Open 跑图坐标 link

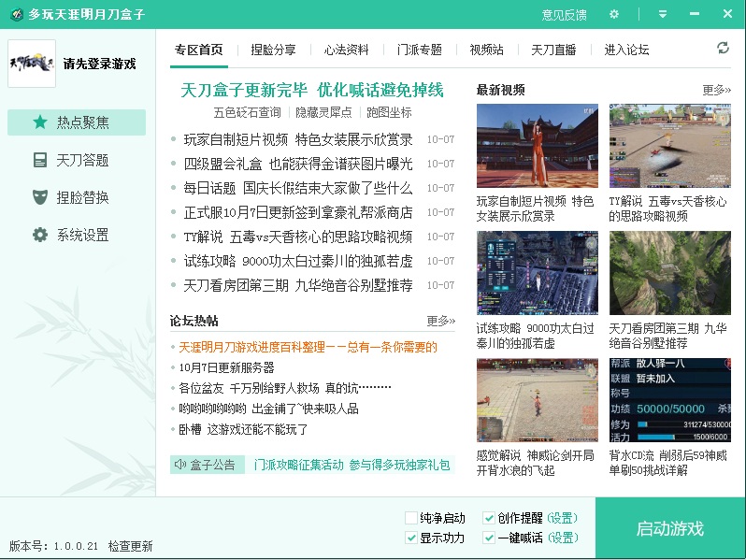click(x=389, y=112)
